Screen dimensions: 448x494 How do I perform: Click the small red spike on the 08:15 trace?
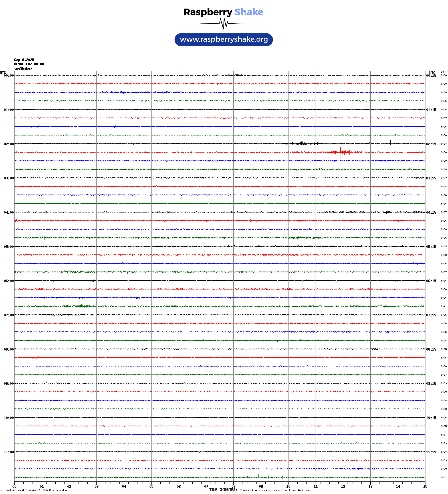point(36,357)
